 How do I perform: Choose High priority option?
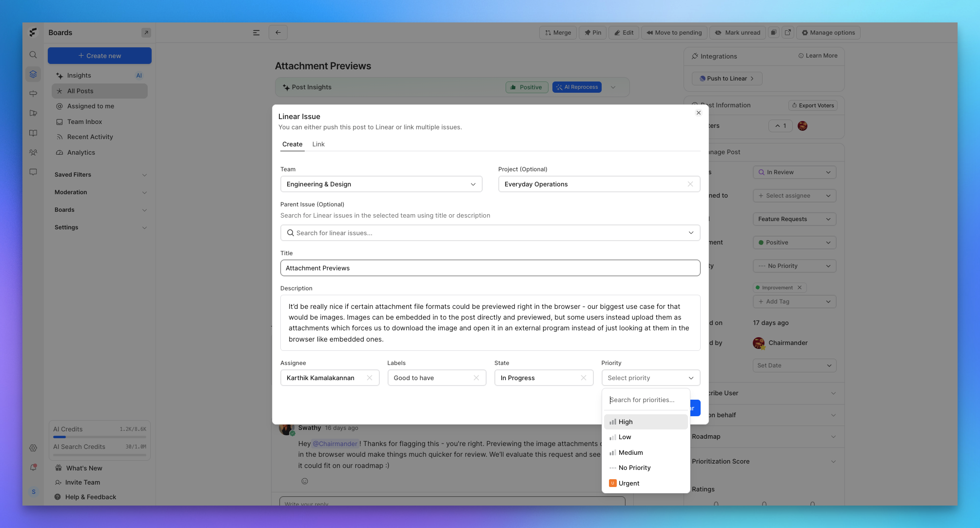click(x=646, y=422)
